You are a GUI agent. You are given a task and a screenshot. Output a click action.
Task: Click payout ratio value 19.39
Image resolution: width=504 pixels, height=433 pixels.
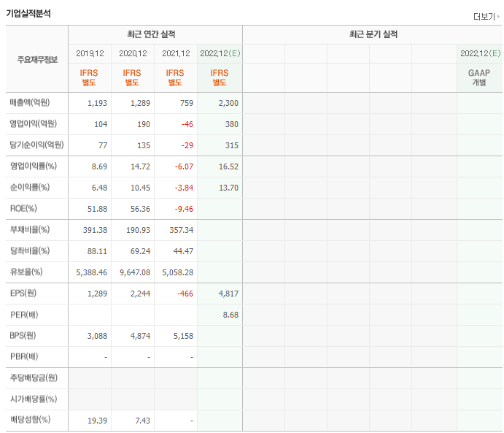[98, 421]
